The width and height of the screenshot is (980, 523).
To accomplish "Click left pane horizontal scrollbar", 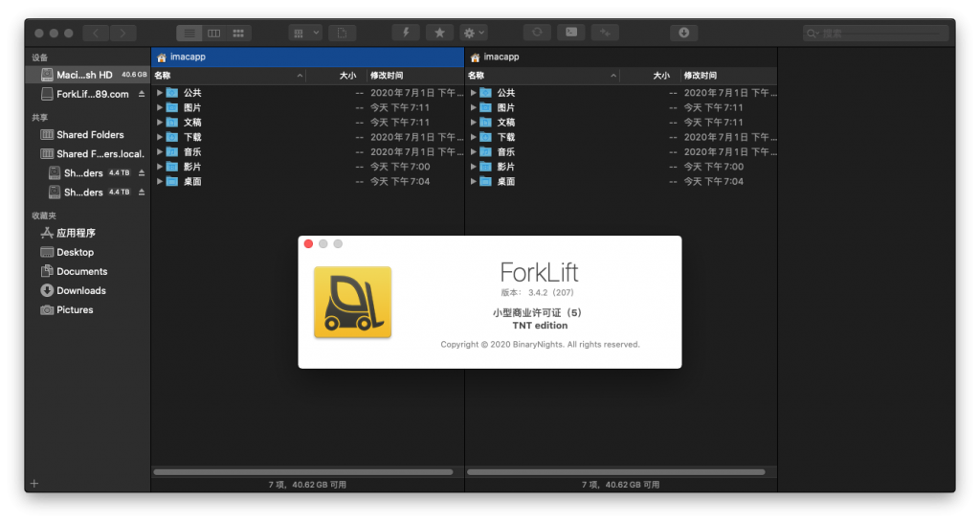I will (x=303, y=472).
